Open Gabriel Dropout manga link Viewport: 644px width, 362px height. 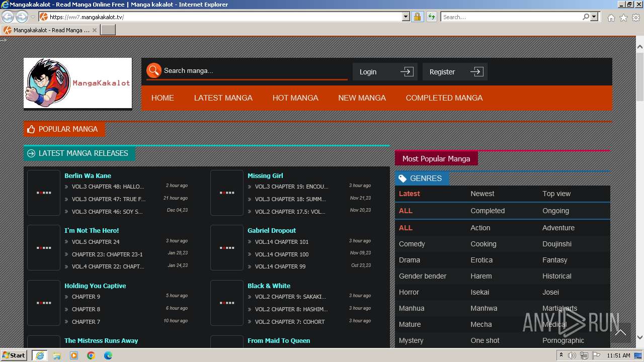click(272, 230)
